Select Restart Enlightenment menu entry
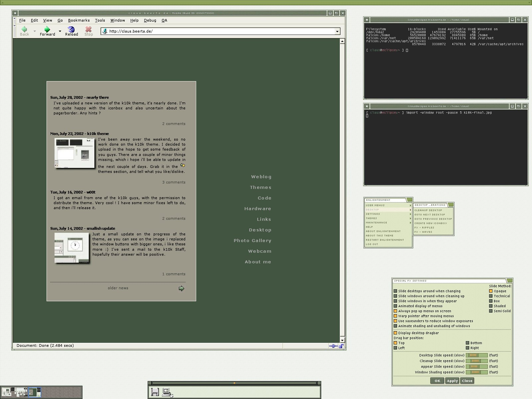The image size is (532, 399). pyautogui.click(x=388, y=240)
